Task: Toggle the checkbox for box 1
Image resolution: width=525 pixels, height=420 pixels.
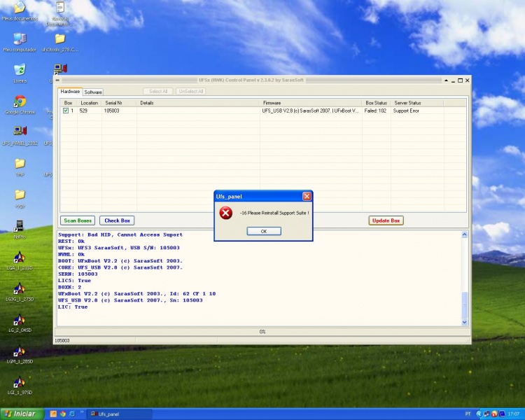Action: click(66, 111)
